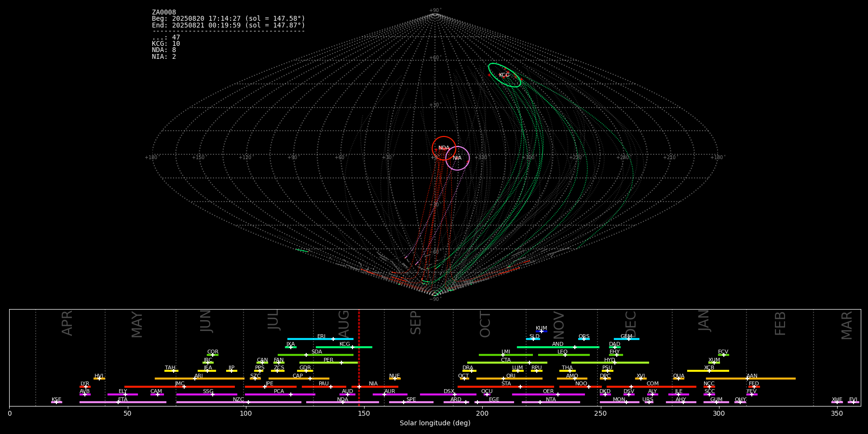Viewport: 868px width, 434px height.
Task: Click the SEP month label
Action: point(416,323)
